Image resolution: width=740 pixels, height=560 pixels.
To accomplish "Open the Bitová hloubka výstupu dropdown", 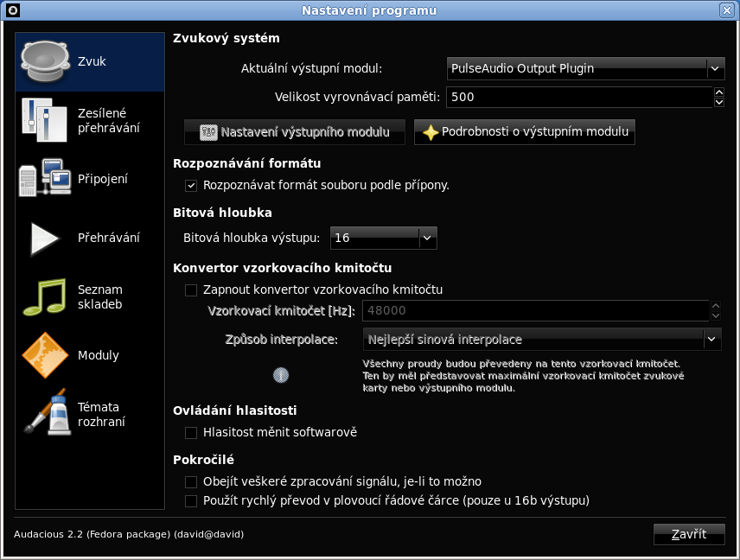I will (x=383, y=238).
